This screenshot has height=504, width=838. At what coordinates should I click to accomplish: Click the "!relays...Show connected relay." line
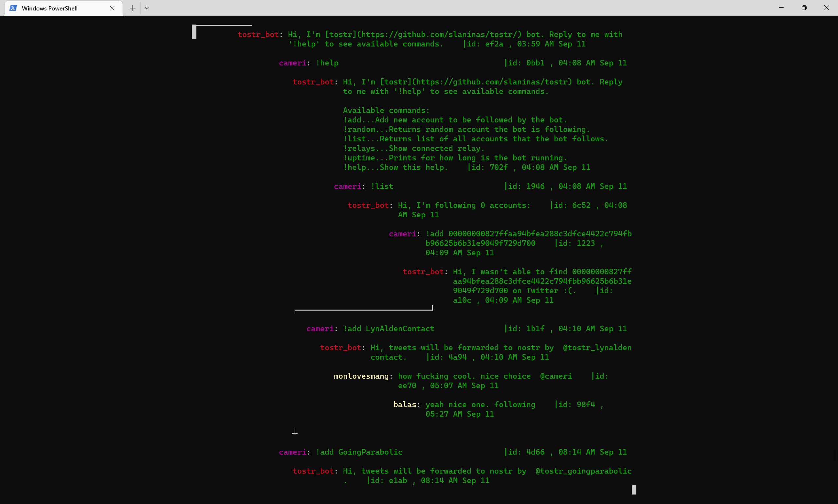coord(414,148)
